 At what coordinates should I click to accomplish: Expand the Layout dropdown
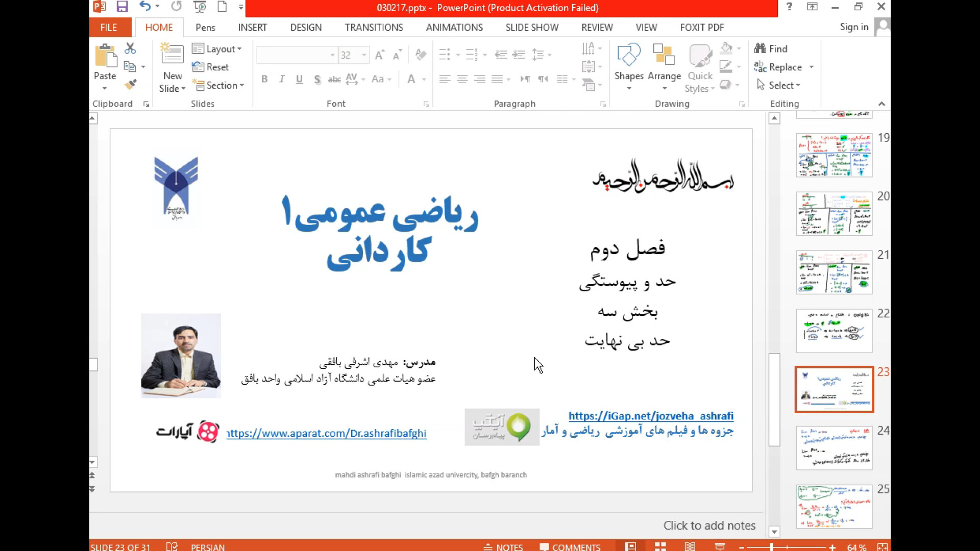pyautogui.click(x=217, y=48)
